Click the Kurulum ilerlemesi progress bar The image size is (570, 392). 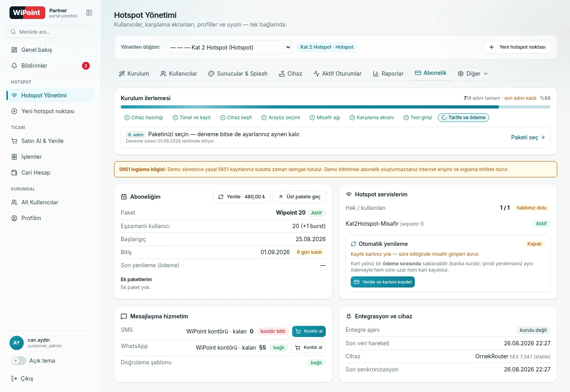(336, 107)
